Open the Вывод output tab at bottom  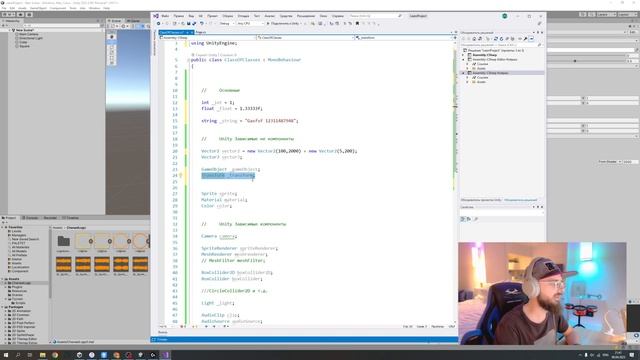(x=162, y=332)
